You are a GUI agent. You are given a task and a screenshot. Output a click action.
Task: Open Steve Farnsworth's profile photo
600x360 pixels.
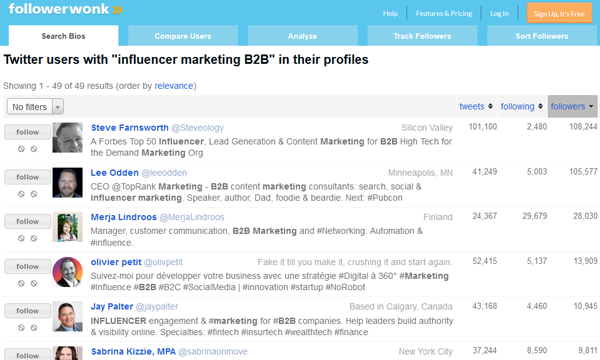67,137
